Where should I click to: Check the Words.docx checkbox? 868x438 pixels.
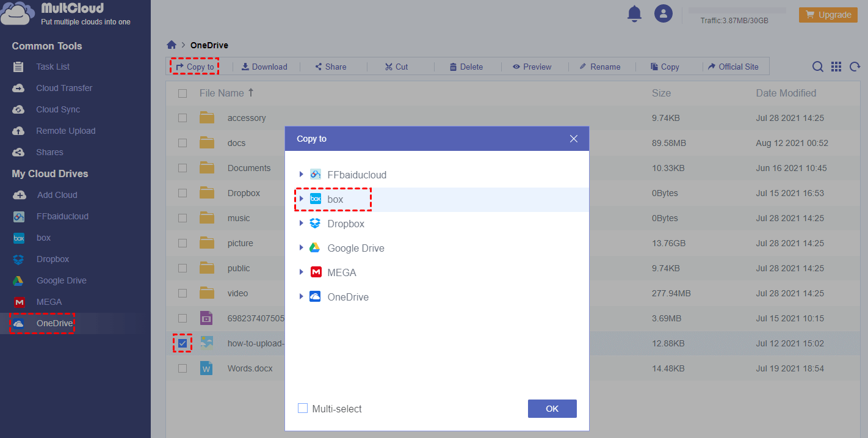tap(183, 368)
